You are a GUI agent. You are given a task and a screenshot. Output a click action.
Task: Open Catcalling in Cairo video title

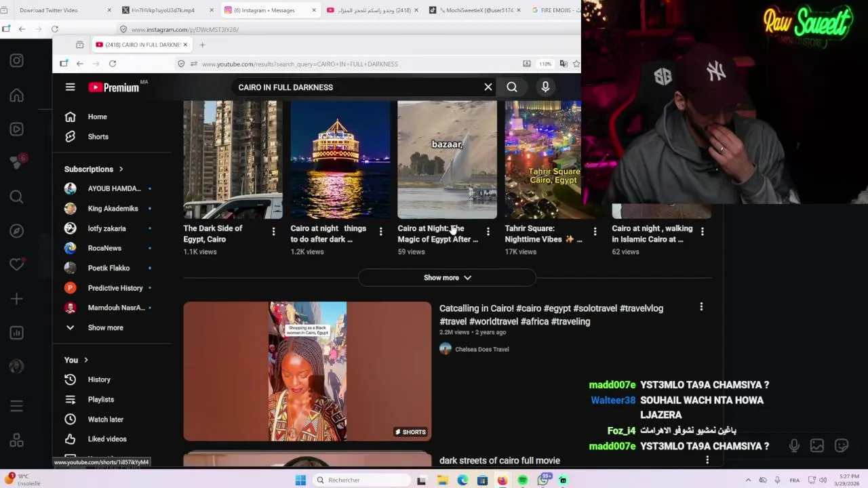[551, 314]
